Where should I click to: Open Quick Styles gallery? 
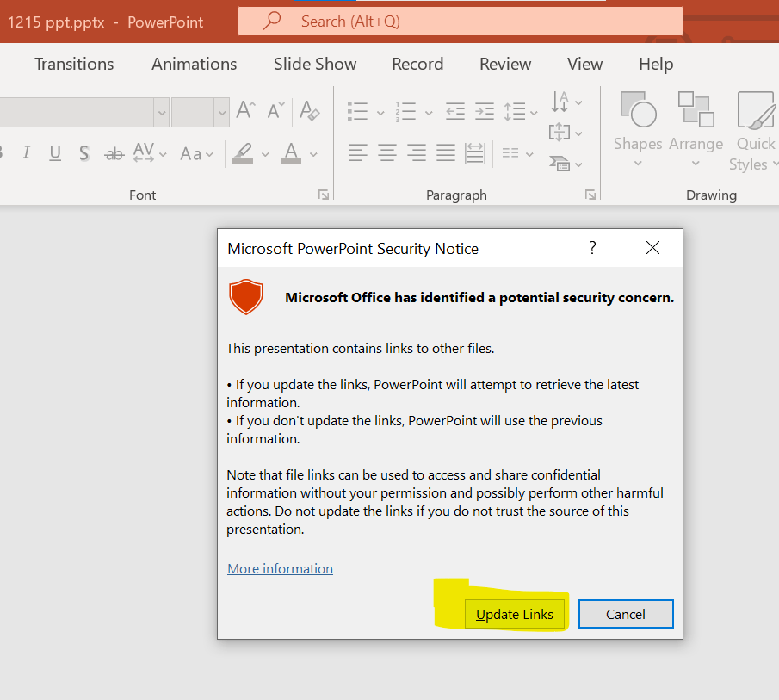(x=755, y=131)
